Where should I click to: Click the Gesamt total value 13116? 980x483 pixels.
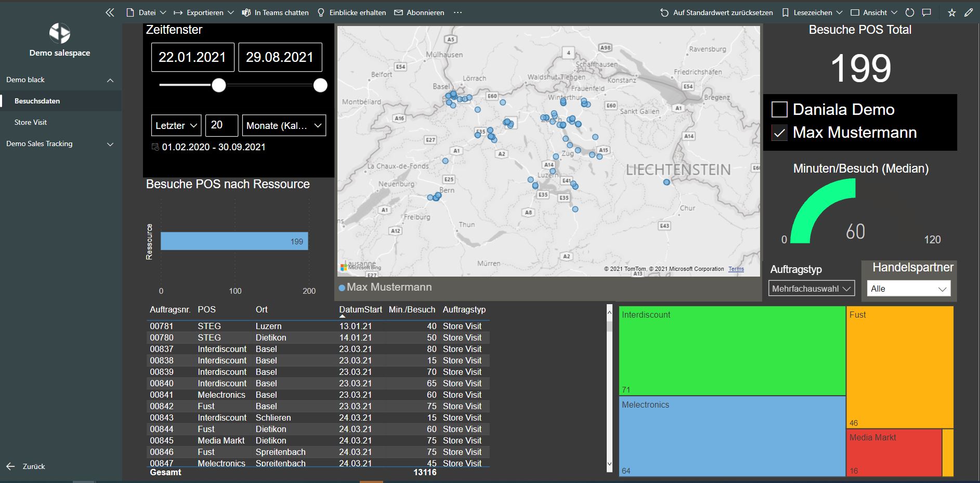coord(425,472)
